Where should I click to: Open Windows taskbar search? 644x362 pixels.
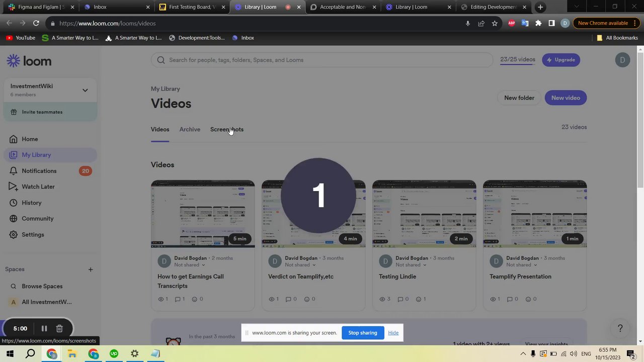30,354
